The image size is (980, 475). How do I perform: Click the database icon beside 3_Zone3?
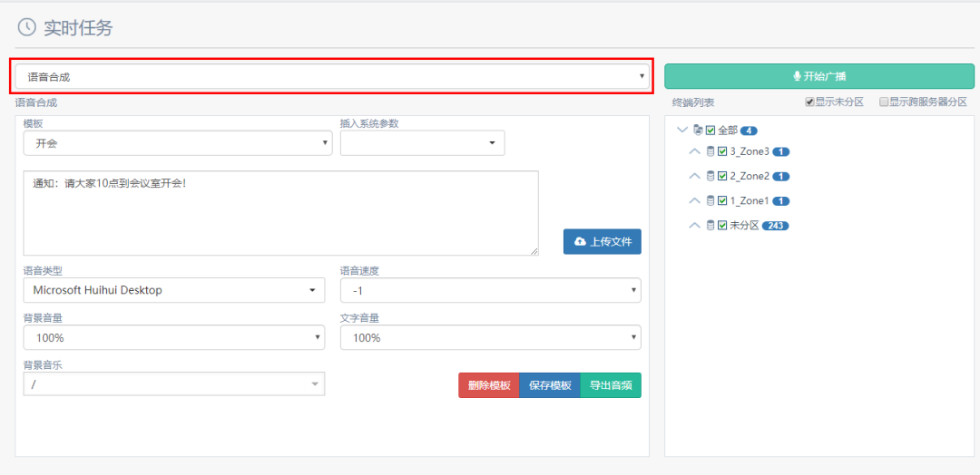[x=710, y=152]
